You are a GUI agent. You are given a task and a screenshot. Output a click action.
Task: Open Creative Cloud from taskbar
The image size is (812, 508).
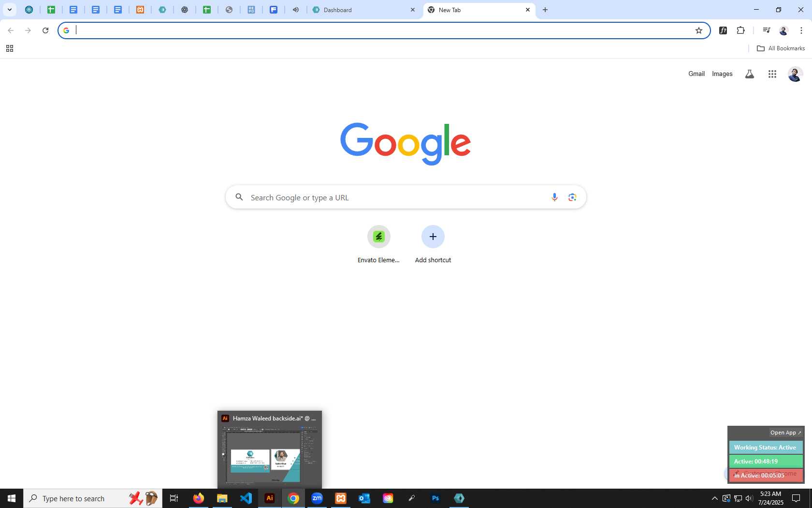[x=388, y=498]
